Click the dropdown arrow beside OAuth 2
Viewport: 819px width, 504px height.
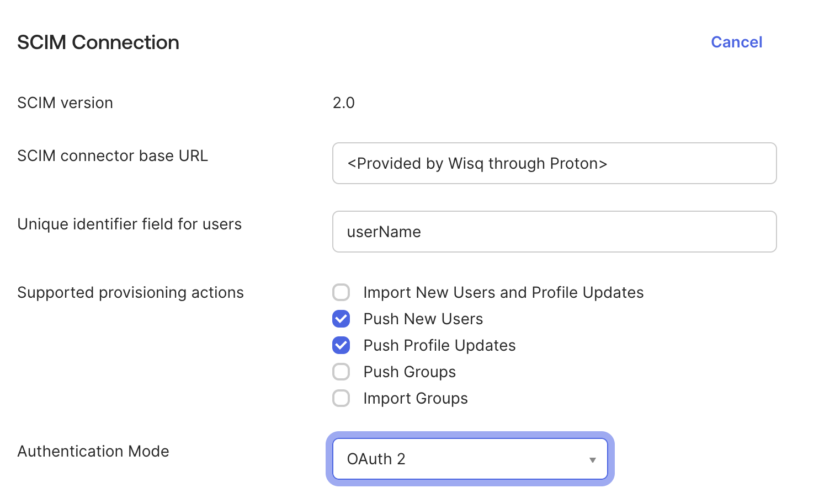[x=592, y=459]
